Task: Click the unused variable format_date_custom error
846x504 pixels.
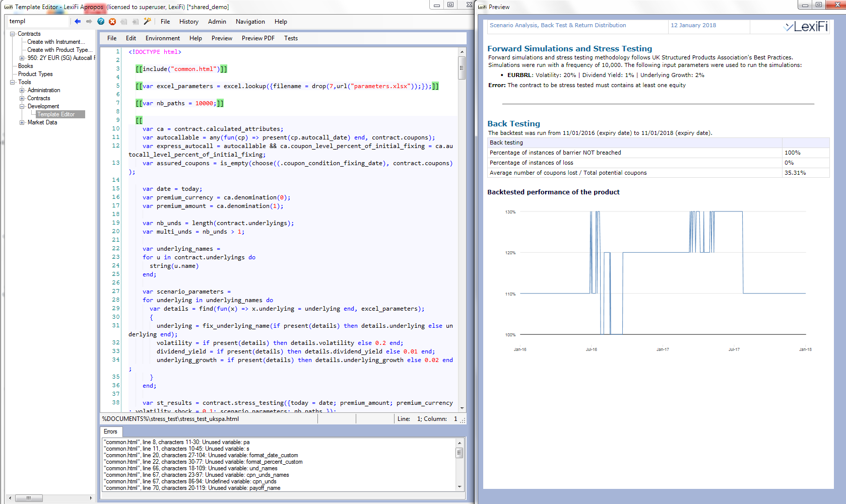Action: click(201, 455)
